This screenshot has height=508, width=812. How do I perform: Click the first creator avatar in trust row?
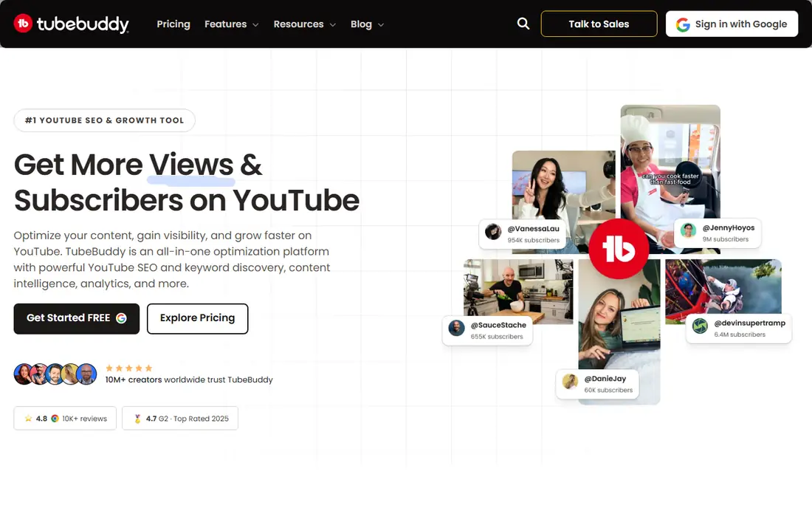pos(24,374)
